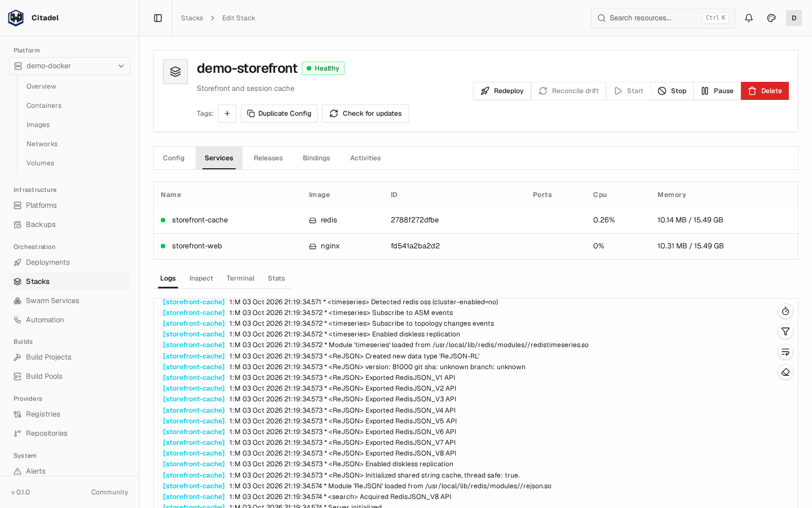Screen dimensions: 812x508
Task: Click the Memory column header
Action: (x=672, y=195)
